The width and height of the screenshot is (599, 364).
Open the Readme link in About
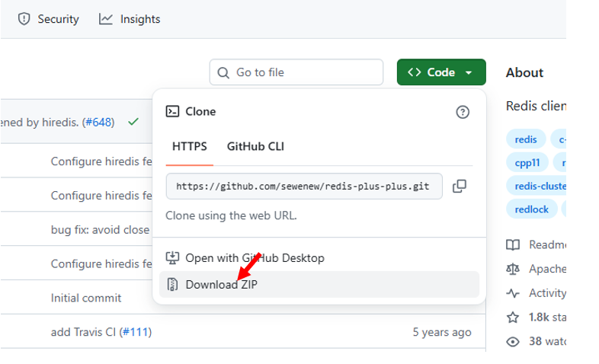547,244
